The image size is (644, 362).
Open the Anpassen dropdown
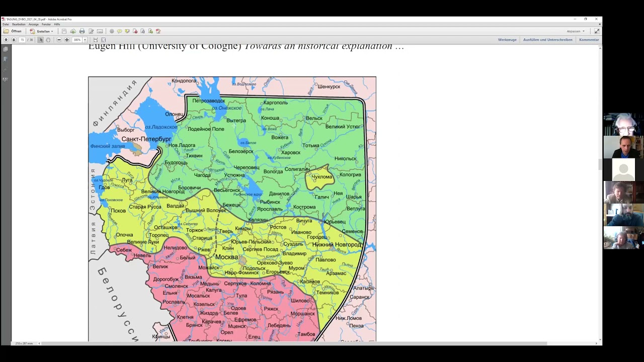pyautogui.click(x=576, y=31)
